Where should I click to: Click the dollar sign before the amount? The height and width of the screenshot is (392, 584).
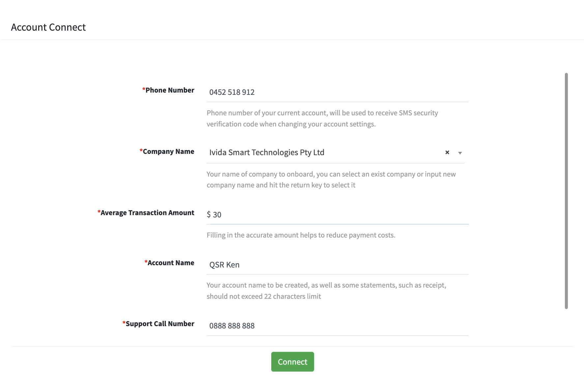pyautogui.click(x=209, y=215)
